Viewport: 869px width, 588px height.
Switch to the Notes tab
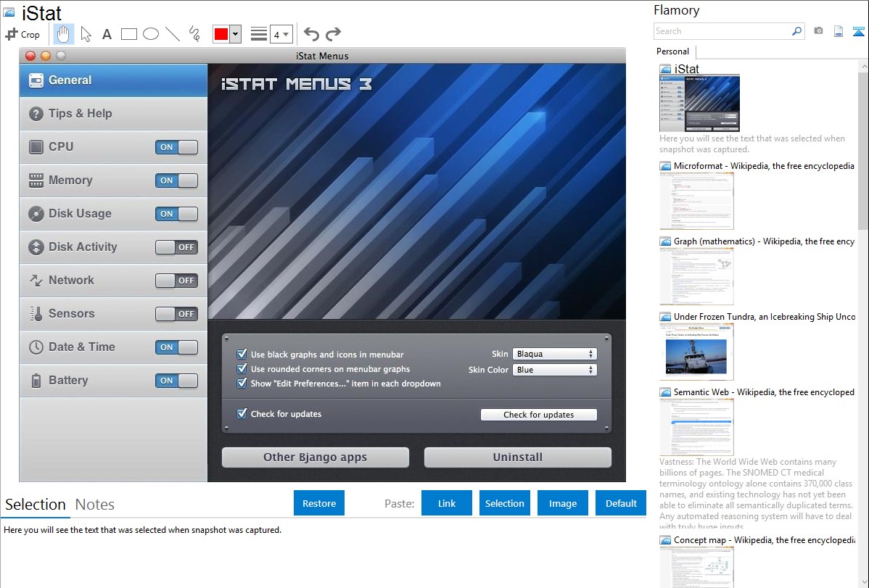click(x=95, y=505)
